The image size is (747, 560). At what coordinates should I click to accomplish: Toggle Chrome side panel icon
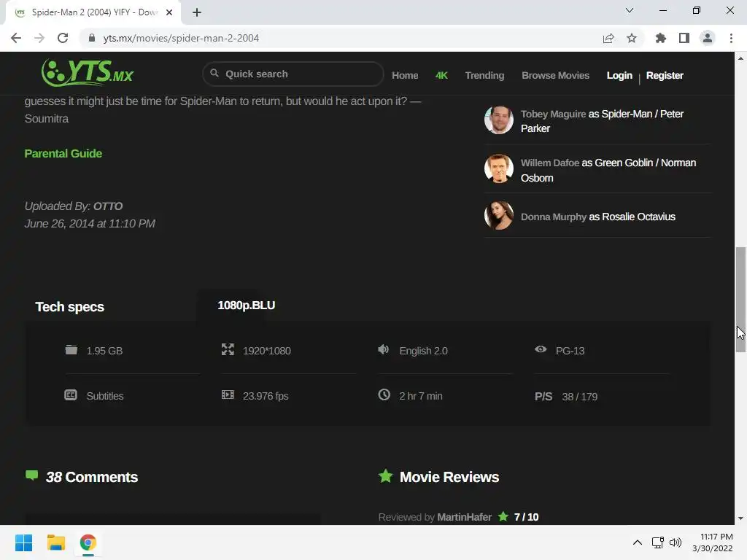pyautogui.click(x=684, y=38)
